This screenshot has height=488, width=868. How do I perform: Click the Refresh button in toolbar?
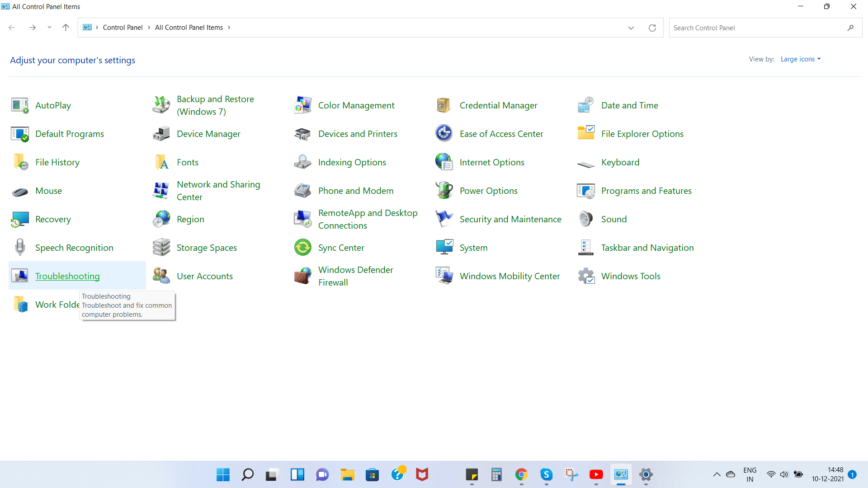652,28
